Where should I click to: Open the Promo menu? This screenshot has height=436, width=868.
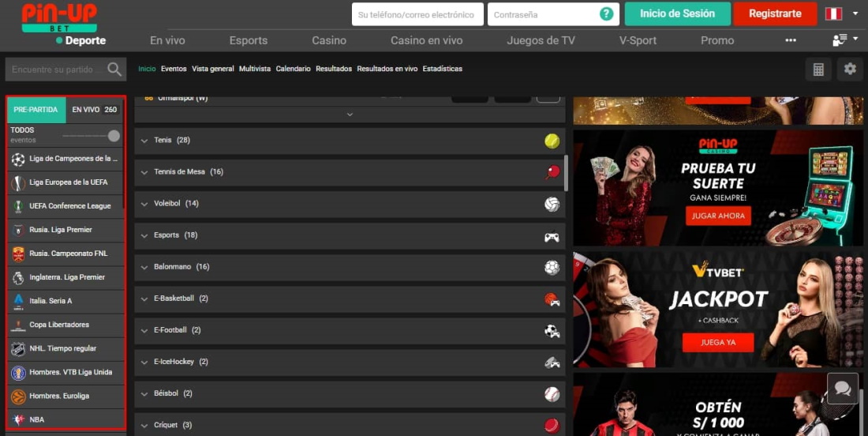[717, 40]
